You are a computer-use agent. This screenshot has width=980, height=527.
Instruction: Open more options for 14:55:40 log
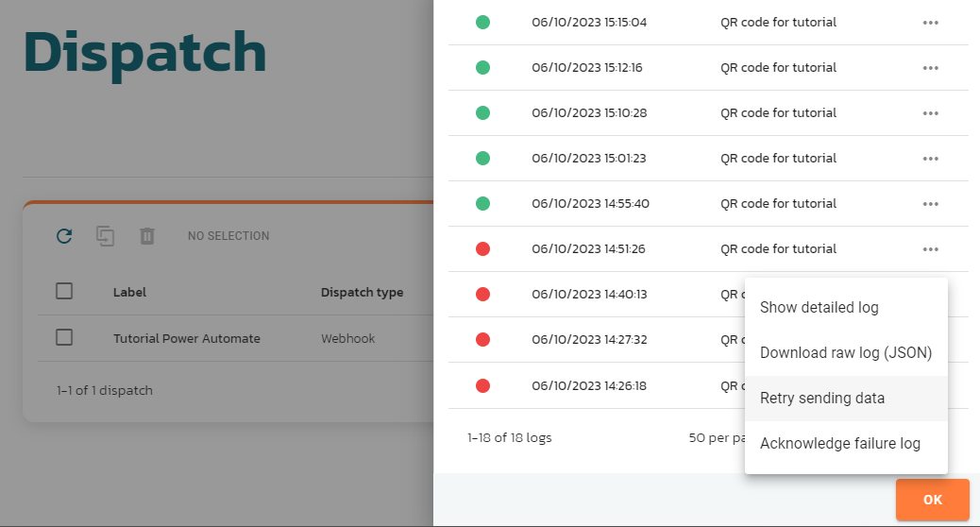point(931,204)
